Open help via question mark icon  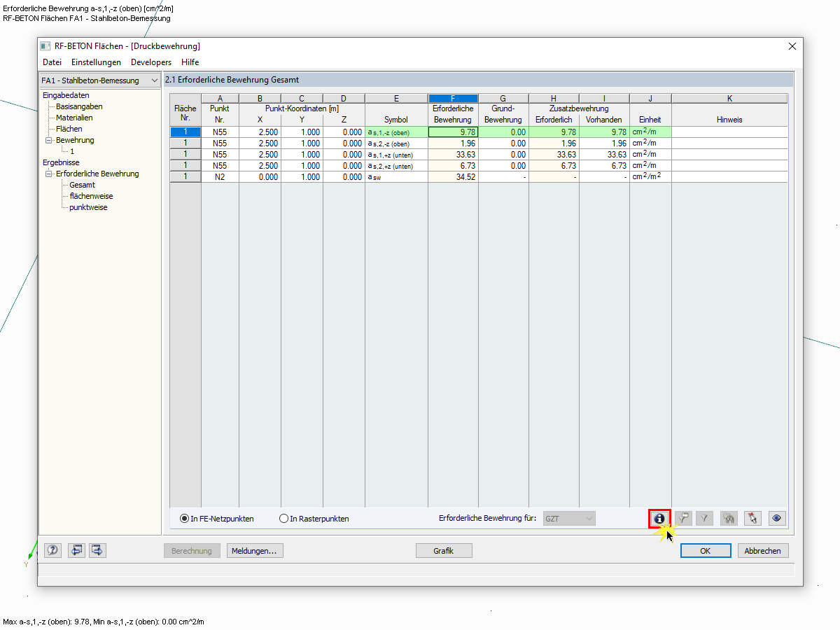tap(52, 550)
